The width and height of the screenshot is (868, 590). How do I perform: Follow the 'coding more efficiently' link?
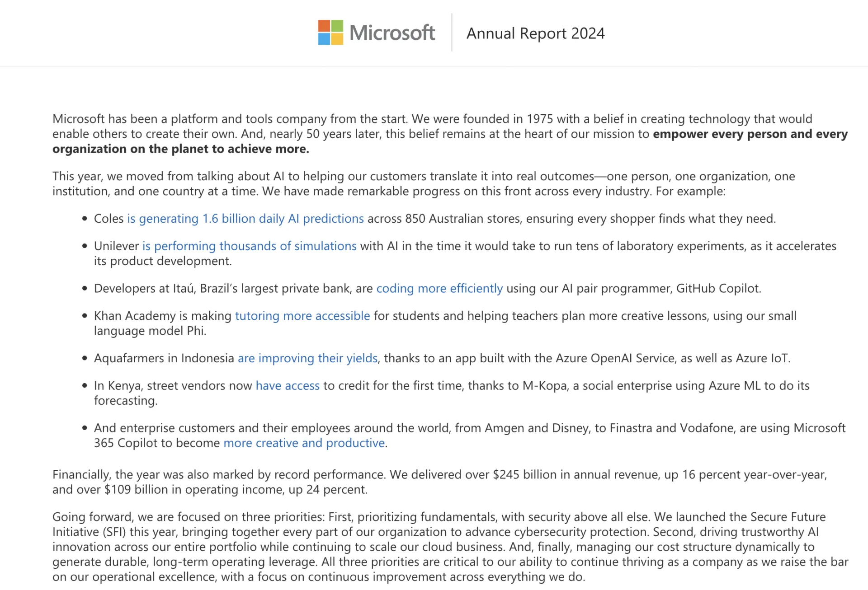pyautogui.click(x=439, y=289)
